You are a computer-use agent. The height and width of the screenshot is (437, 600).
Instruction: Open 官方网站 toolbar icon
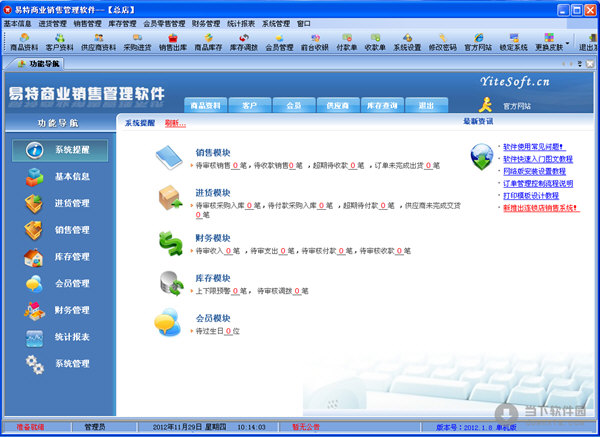coord(478,42)
